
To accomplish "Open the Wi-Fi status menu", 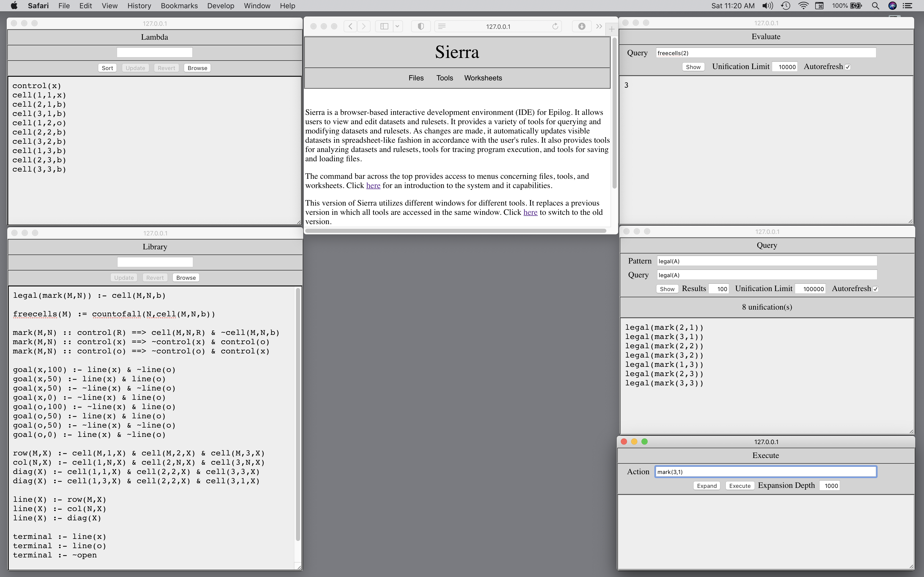I will [803, 6].
